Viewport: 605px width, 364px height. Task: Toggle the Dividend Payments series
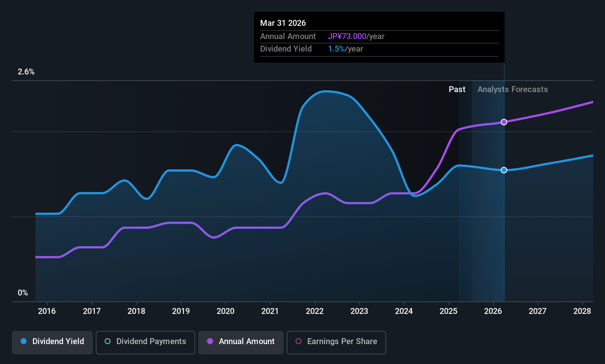(146, 343)
